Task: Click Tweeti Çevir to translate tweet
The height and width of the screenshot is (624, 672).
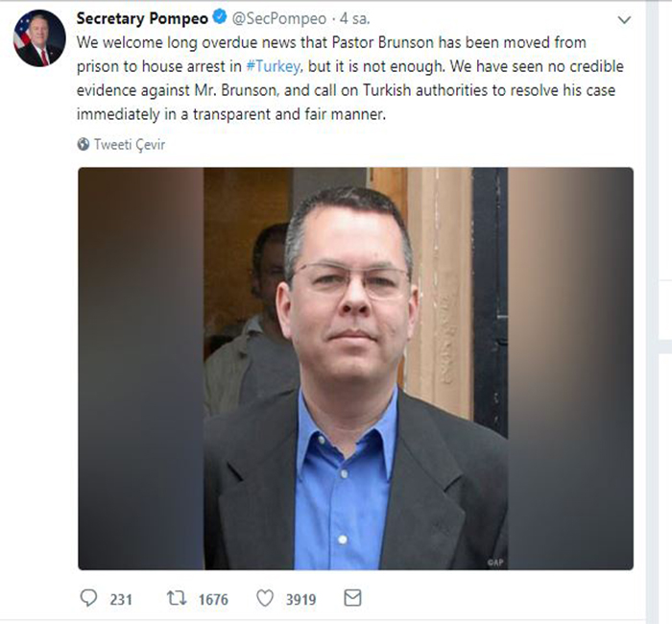Action: pyautogui.click(x=130, y=144)
